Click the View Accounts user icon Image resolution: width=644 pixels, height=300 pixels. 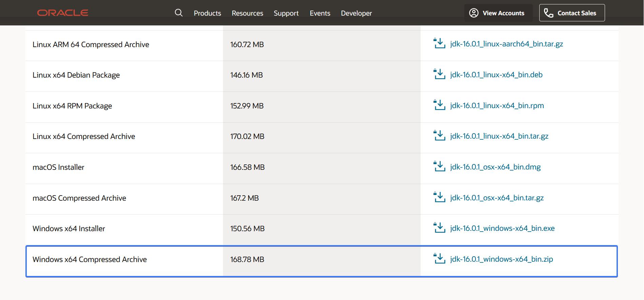coord(474,13)
